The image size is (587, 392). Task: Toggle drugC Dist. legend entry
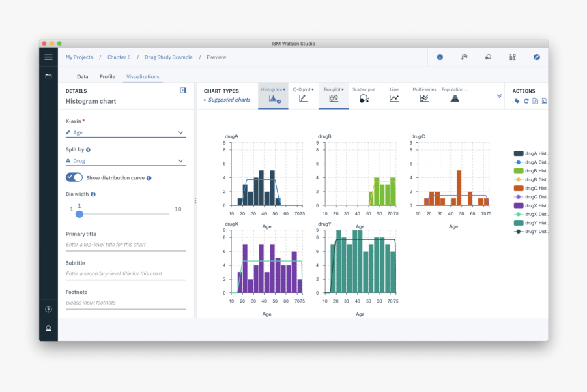click(x=530, y=197)
